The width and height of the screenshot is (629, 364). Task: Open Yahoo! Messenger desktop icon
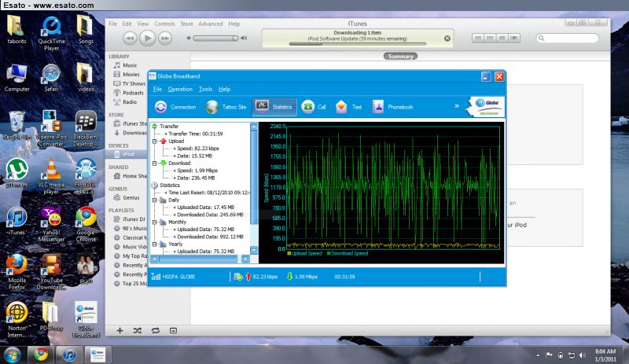51,224
